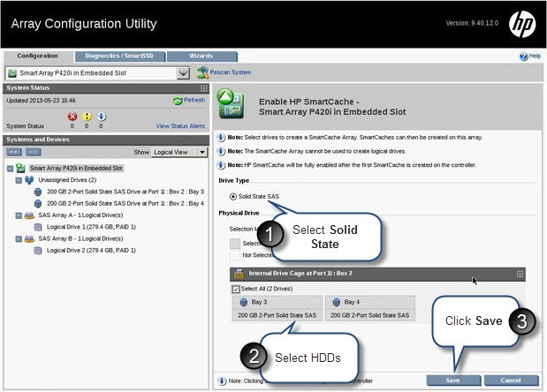Select the 200 GB drive at Bay 3 row
This screenshot has height=392, width=547.
(125, 192)
